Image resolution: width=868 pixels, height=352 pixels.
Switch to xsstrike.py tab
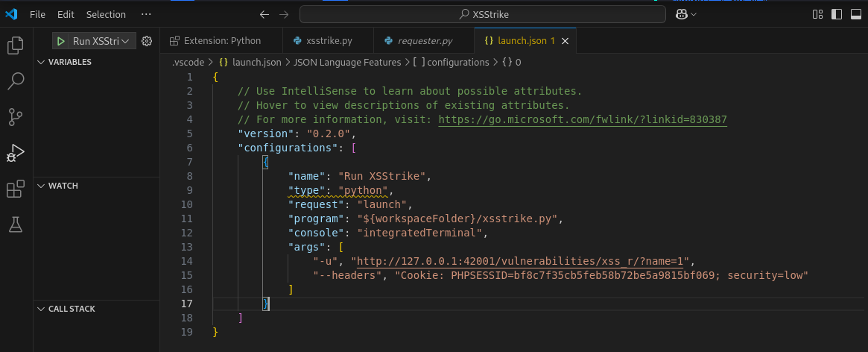click(328, 40)
